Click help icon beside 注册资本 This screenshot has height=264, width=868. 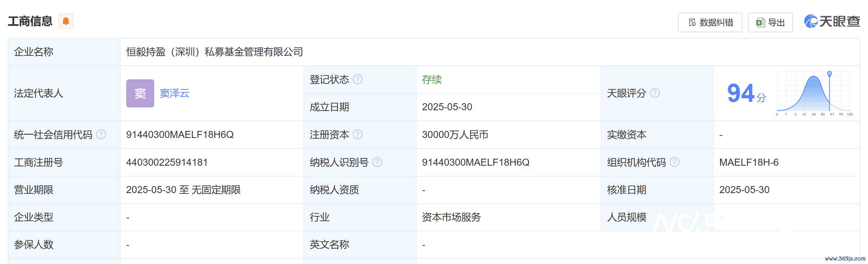coord(358,134)
